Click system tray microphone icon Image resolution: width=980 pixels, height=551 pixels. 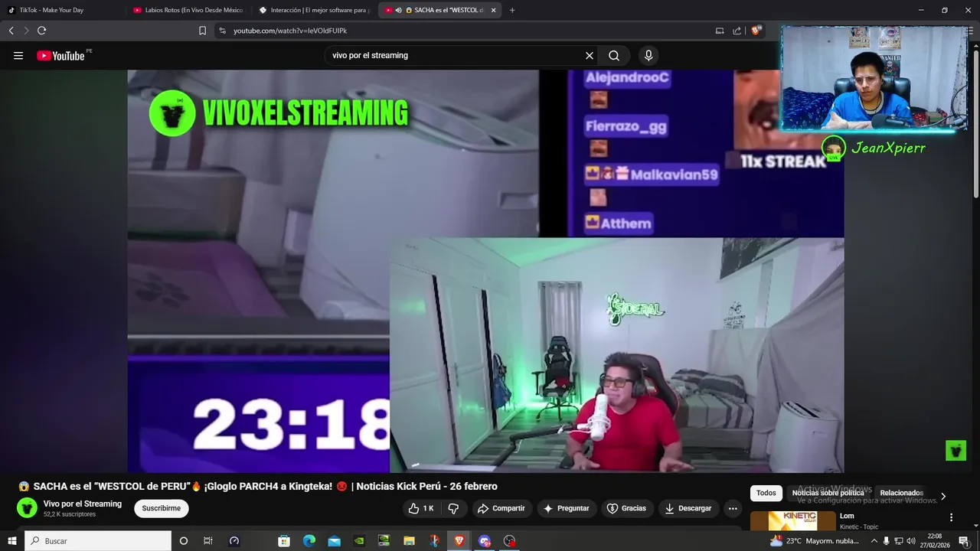887,541
